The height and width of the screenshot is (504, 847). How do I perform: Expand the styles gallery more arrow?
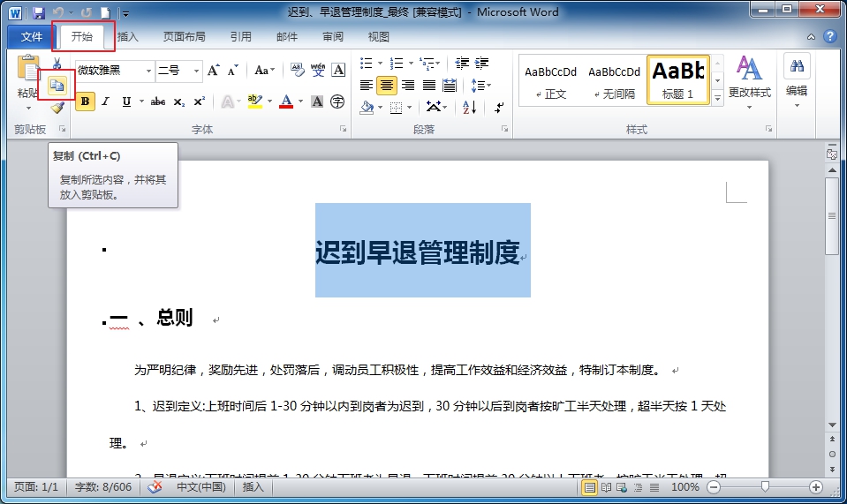pyautogui.click(x=717, y=99)
